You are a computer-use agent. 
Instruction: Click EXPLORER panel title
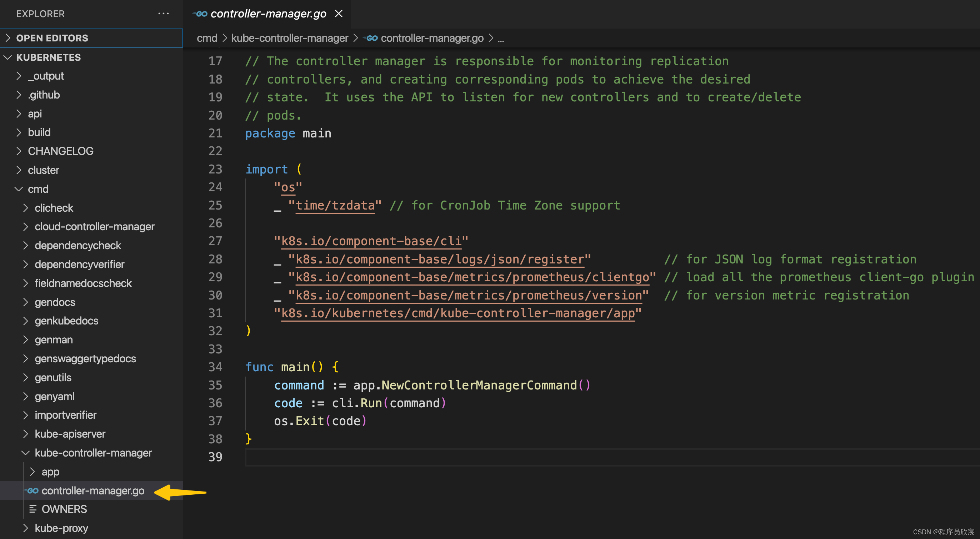tap(40, 14)
